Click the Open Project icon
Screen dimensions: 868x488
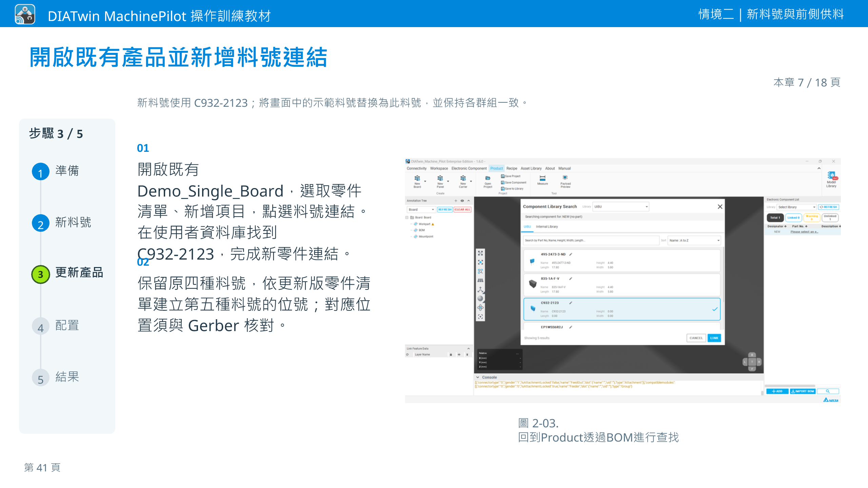tap(488, 179)
